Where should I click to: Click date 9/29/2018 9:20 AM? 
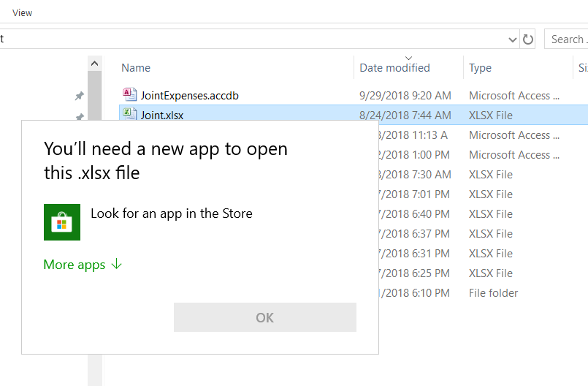tap(405, 96)
